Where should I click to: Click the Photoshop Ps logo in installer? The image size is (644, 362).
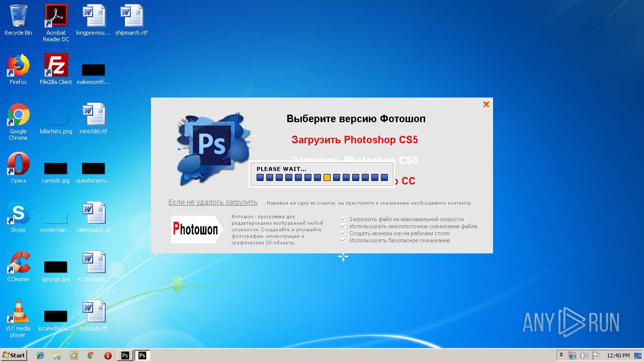point(213,149)
